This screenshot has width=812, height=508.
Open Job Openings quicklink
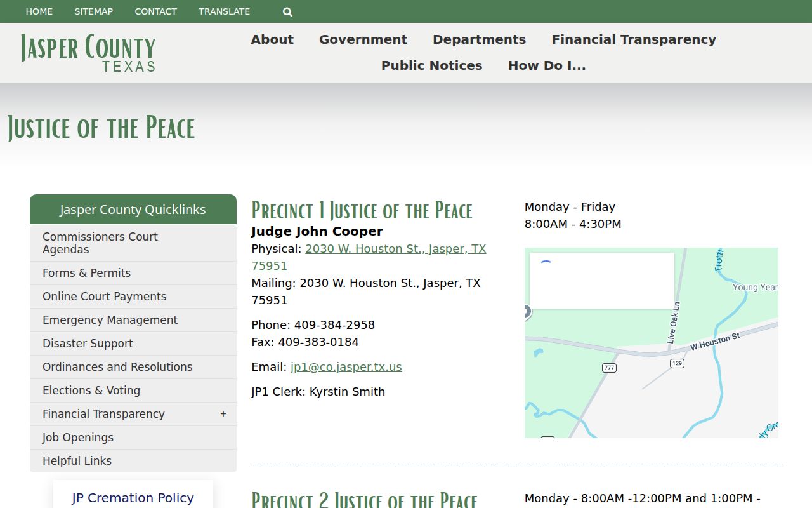(x=133, y=438)
